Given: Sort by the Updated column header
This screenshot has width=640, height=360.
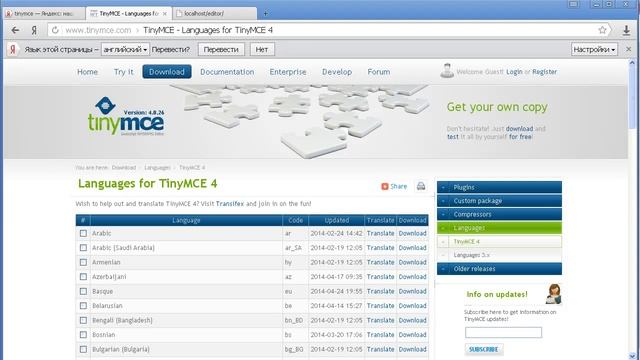Looking at the screenshot, I should (337, 220).
